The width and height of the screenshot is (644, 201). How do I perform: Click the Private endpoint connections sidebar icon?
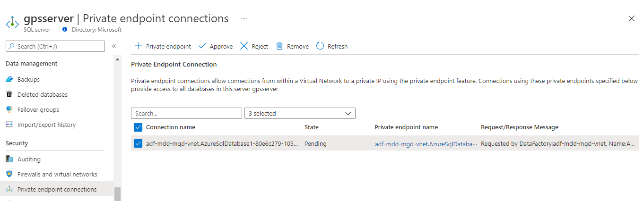click(x=9, y=189)
